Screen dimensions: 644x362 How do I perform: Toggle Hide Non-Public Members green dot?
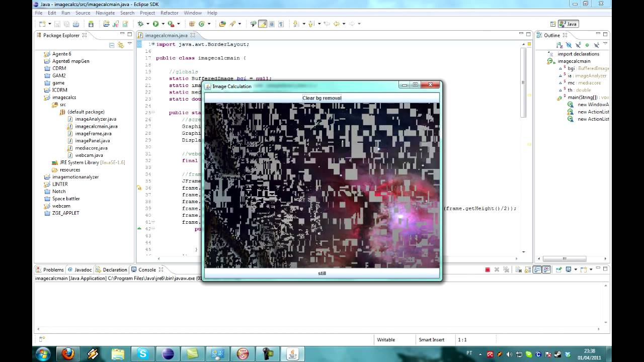[x=587, y=45]
